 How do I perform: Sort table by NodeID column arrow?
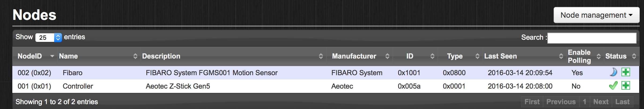pos(52,56)
